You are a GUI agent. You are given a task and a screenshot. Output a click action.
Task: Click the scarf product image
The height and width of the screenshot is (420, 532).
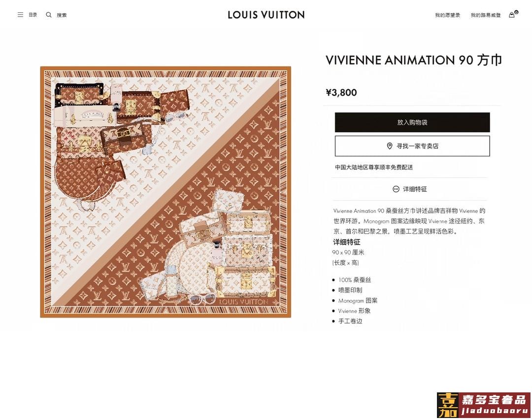tap(166, 192)
